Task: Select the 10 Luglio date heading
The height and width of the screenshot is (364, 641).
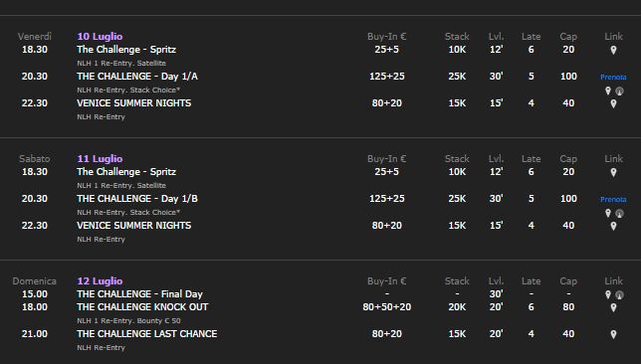Action: pos(100,37)
